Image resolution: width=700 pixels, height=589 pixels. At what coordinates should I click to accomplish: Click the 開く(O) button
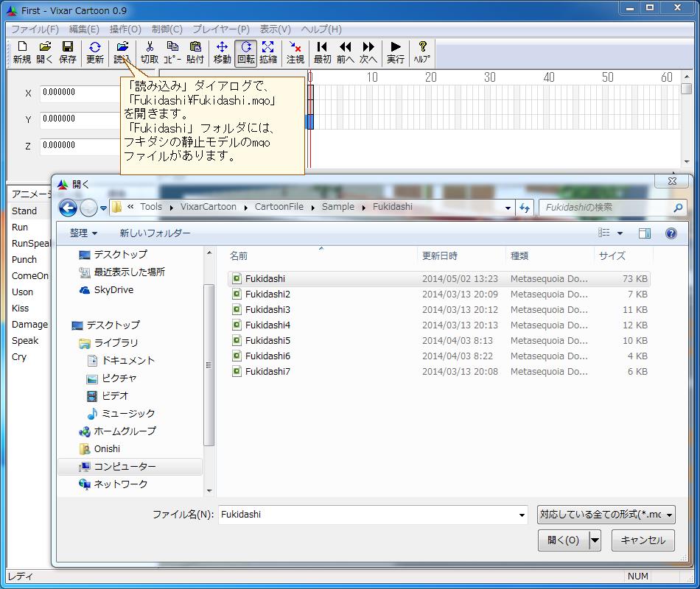click(563, 540)
